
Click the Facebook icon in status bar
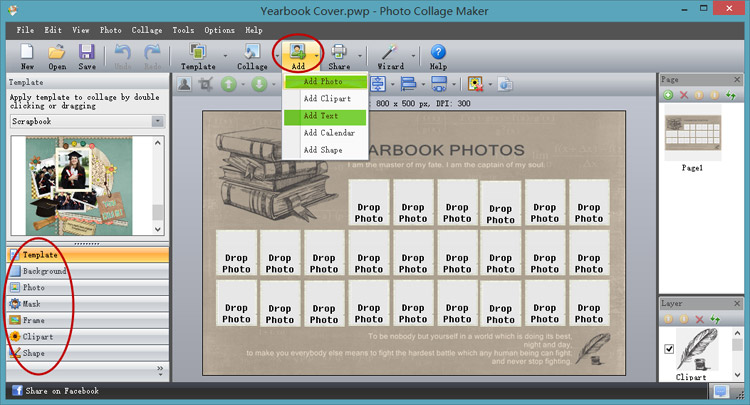[17, 390]
